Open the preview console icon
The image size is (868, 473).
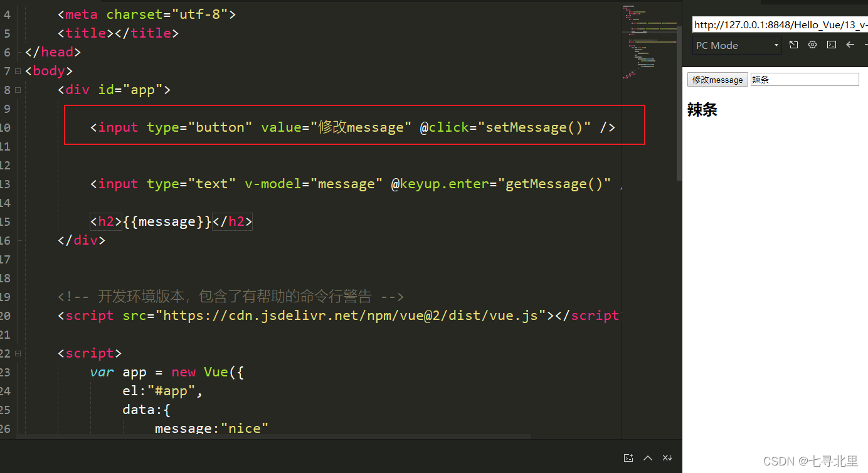(x=831, y=45)
